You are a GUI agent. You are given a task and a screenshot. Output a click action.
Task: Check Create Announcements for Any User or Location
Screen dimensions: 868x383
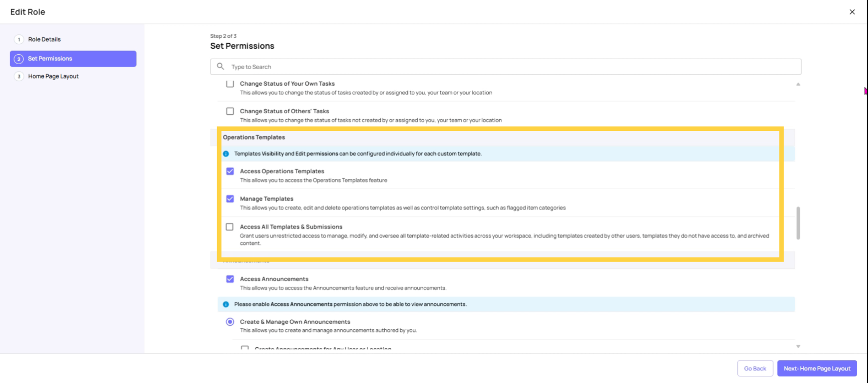(245, 348)
